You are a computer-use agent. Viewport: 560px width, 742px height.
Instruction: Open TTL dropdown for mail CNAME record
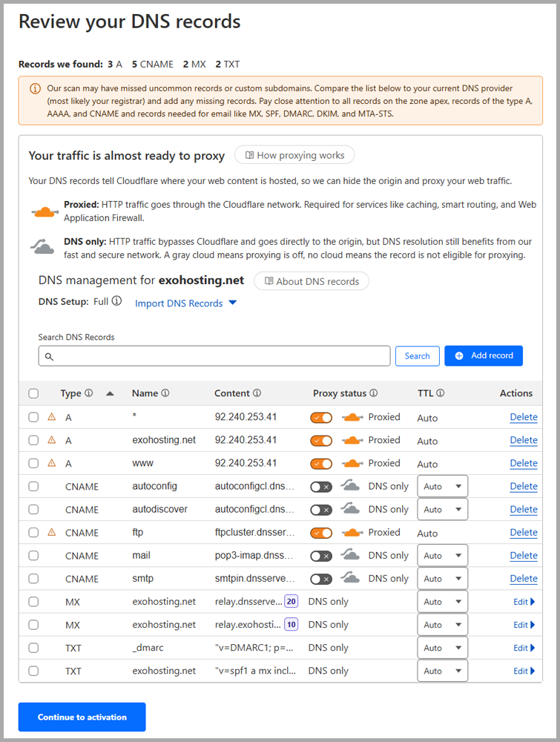442,556
